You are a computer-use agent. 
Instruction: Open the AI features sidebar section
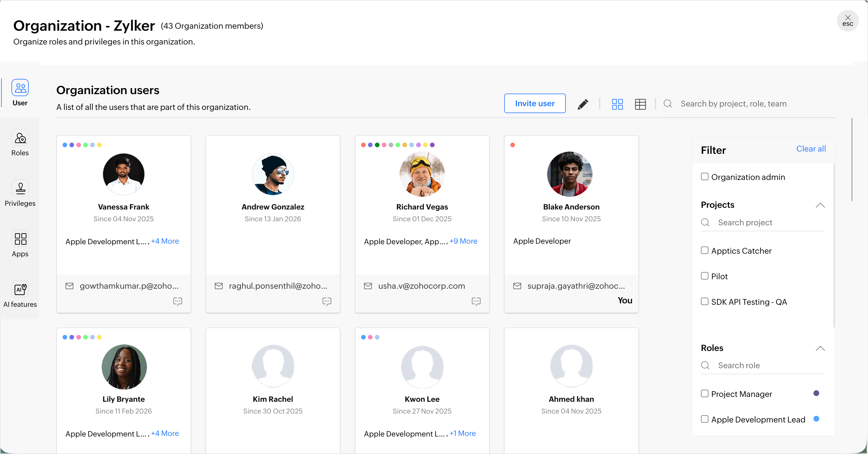click(x=20, y=295)
